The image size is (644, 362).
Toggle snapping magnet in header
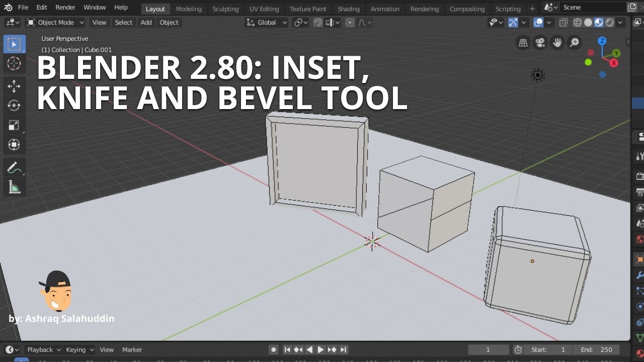click(x=317, y=23)
